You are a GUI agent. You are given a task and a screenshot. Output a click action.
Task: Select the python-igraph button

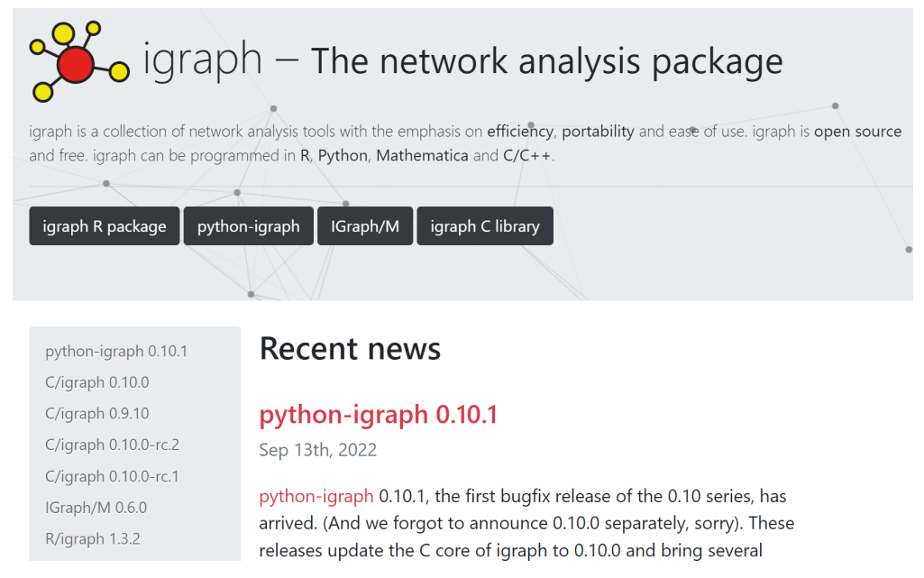coord(248,225)
